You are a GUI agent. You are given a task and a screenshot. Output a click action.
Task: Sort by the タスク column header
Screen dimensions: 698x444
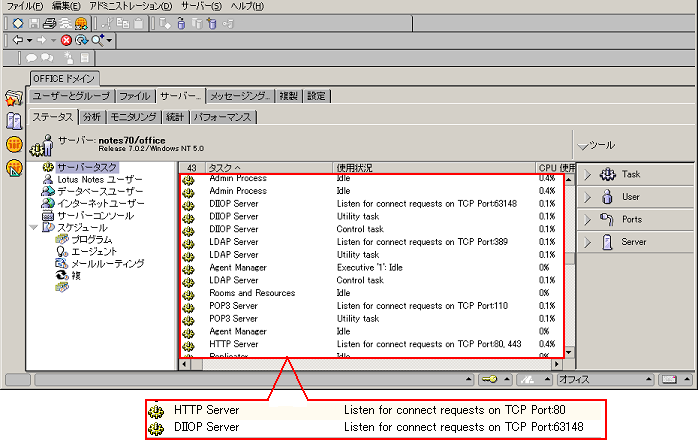(268, 168)
